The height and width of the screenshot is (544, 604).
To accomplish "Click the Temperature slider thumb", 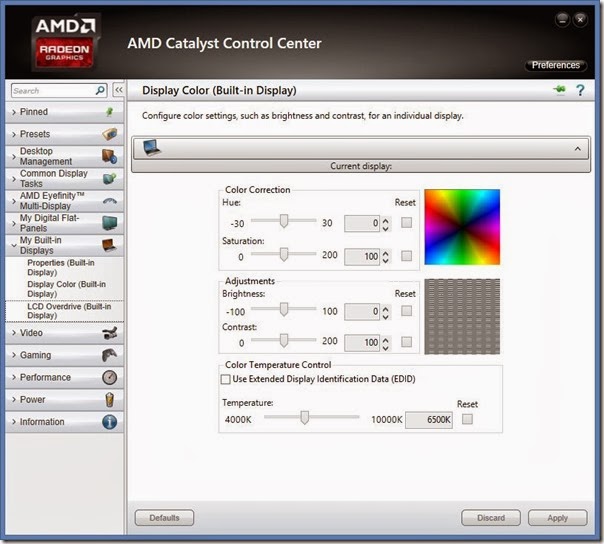I will (304, 418).
